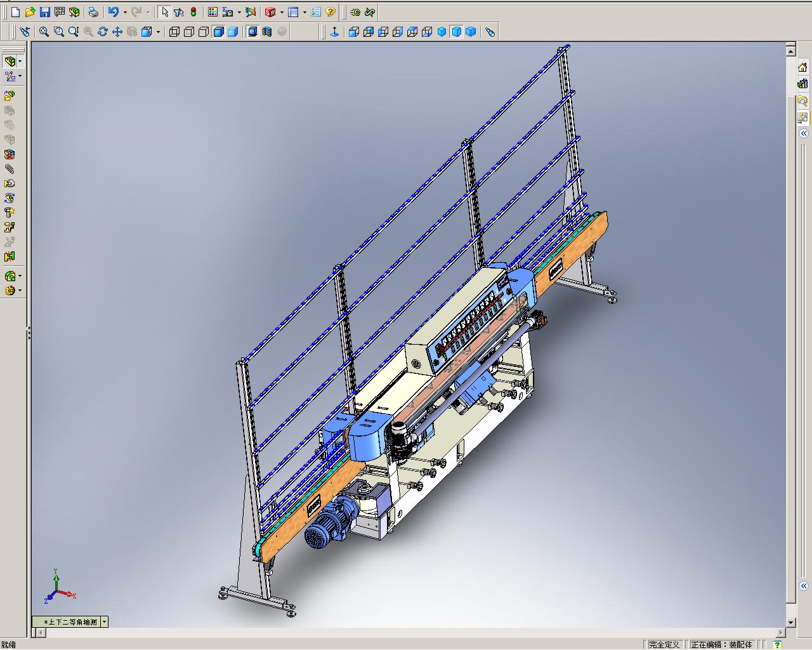Viewport: 812px width, 650px height.
Task: Click the horizontal scrollbar right arrow
Action: tap(781, 632)
